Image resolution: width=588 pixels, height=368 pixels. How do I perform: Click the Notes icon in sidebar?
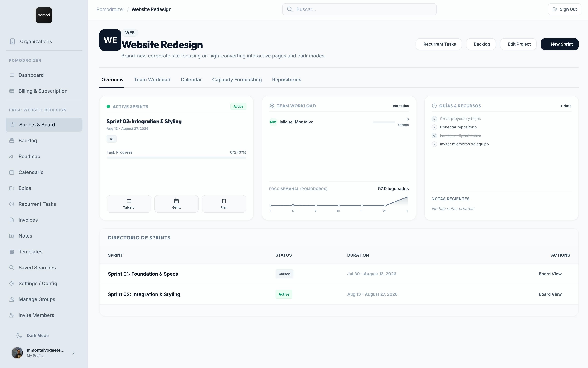pos(12,236)
